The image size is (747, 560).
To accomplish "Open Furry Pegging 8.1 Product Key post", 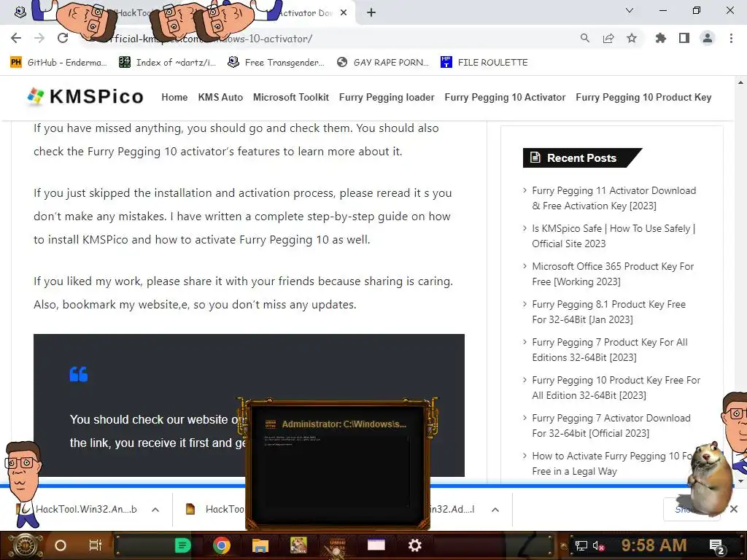I will click(x=609, y=312).
